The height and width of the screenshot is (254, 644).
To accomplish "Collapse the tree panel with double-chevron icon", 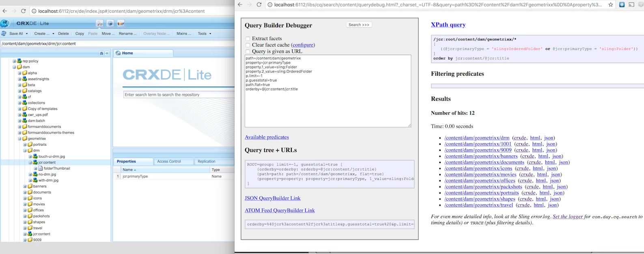I will (107, 53).
